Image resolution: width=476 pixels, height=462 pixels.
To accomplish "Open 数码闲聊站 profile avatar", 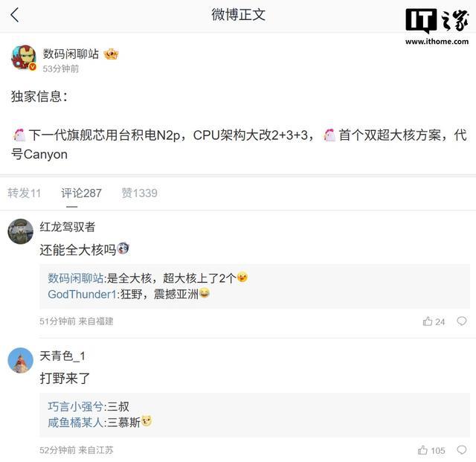I will (24, 58).
